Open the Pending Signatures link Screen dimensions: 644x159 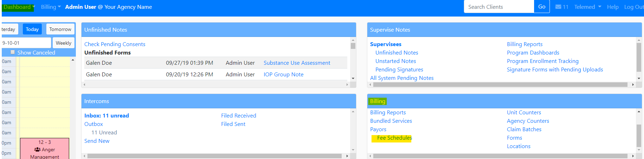(399, 70)
